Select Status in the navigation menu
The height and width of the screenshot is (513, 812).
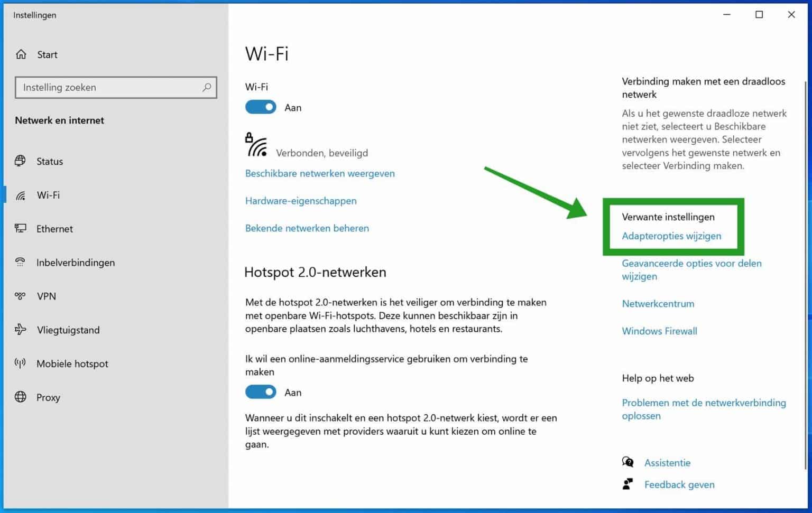[x=50, y=161]
